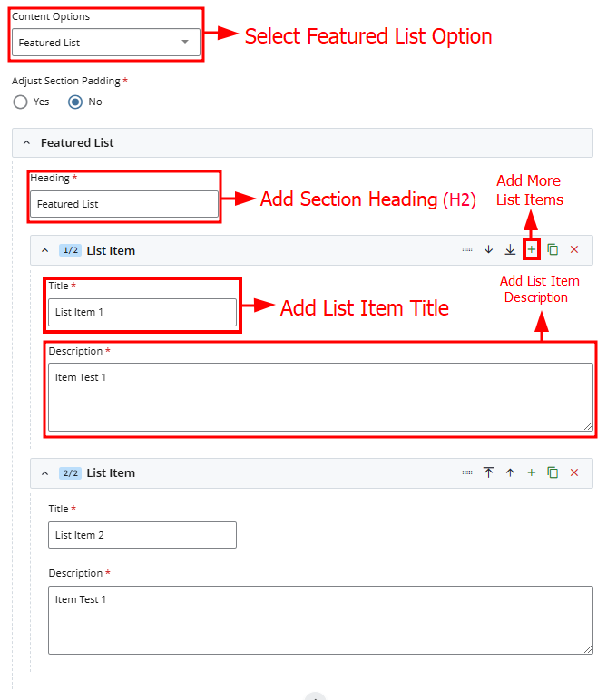Click the Title field containing List Item 2
607x700 pixels.
pos(142,535)
